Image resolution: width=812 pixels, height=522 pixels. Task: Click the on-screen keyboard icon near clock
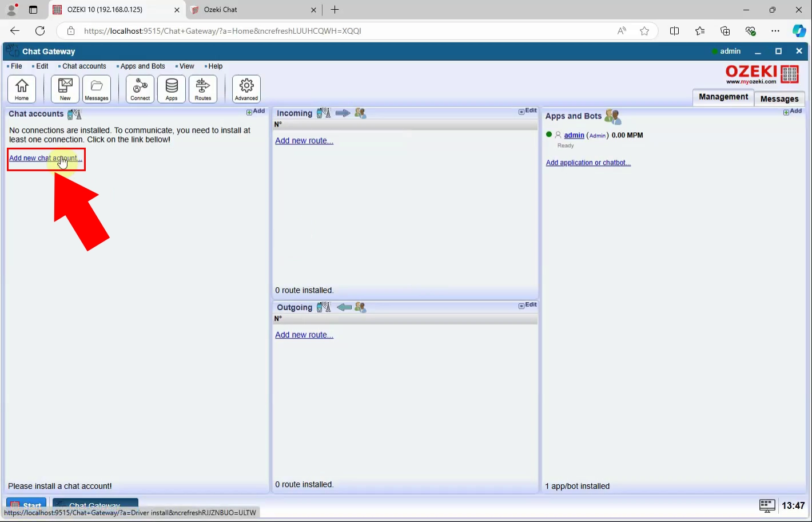(x=767, y=505)
